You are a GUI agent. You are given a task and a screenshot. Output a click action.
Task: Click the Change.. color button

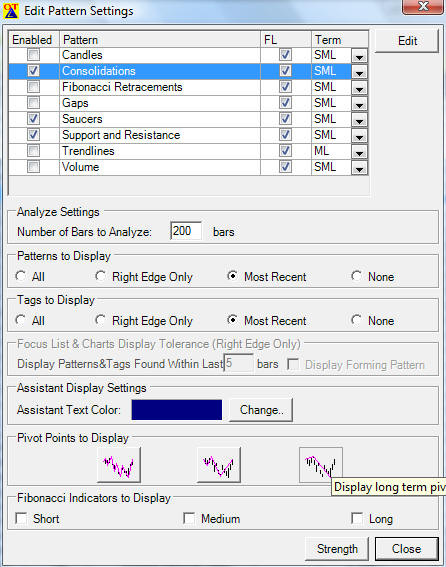click(x=261, y=410)
